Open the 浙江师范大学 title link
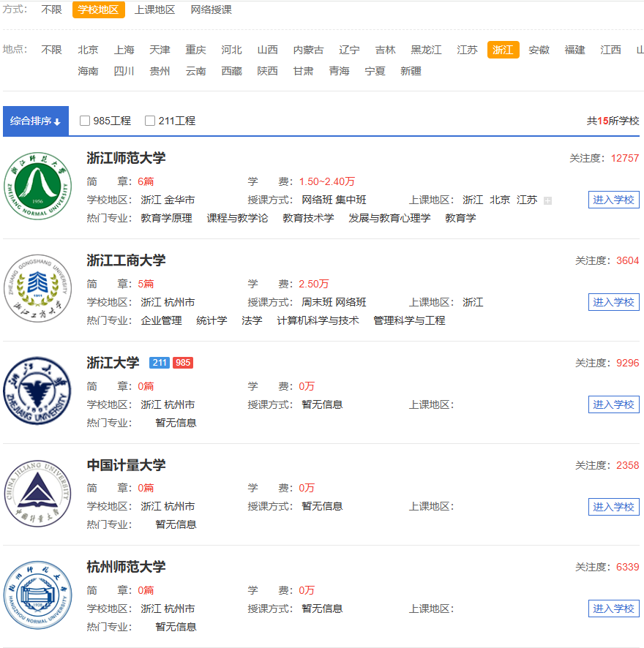This screenshot has width=644, height=648. (126, 158)
